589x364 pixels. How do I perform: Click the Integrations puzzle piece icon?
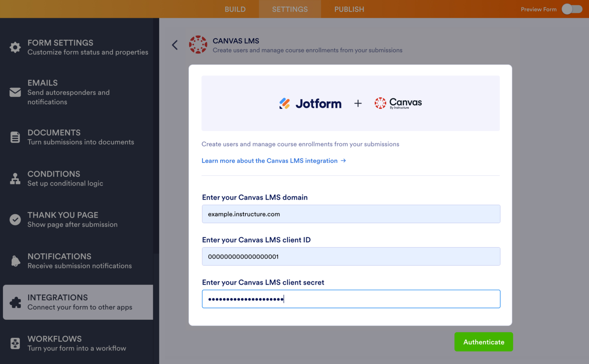click(15, 302)
